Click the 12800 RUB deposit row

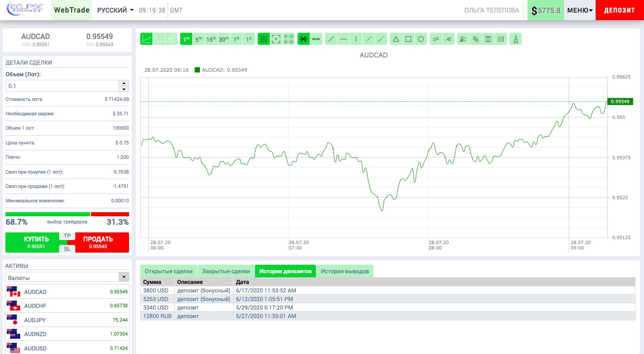(x=388, y=316)
